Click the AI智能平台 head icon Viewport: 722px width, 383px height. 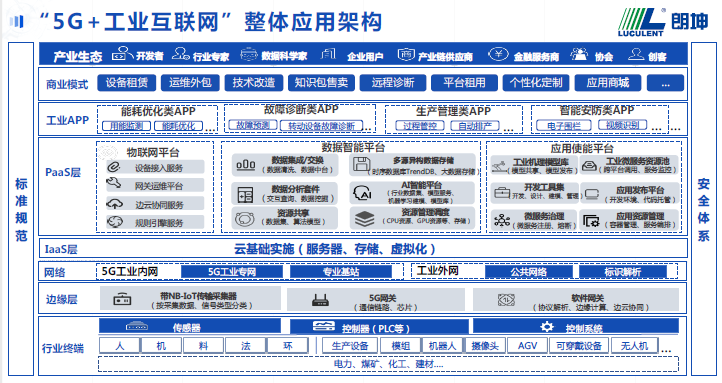pyautogui.click(x=362, y=193)
